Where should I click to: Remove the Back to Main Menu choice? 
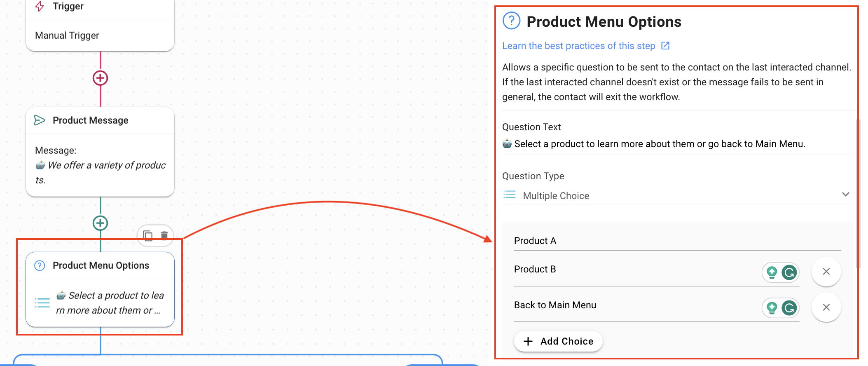[x=826, y=307]
